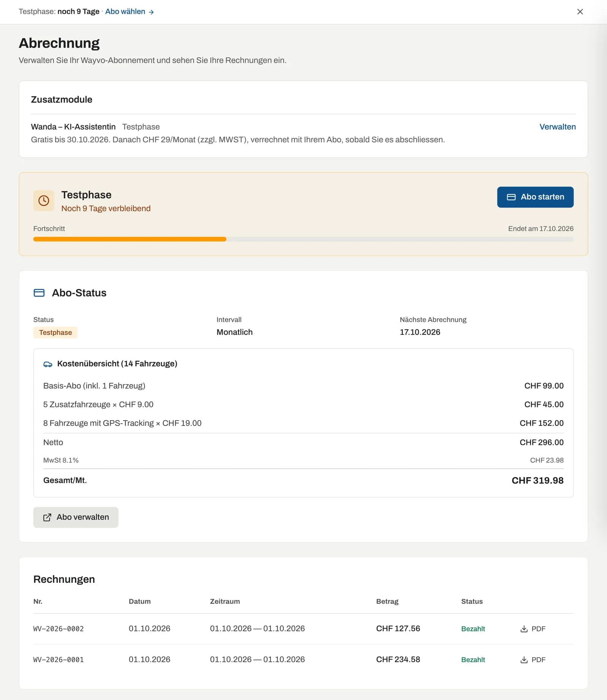Click the 'Testphase' status badge
The image size is (607, 700).
(55, 333)
